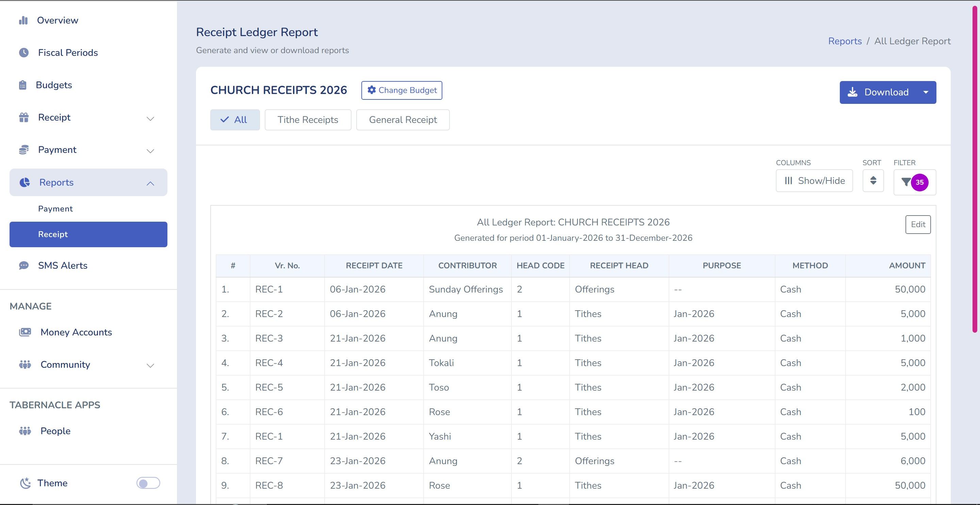Viewport: 980px width, 505px height.
Task: Collapse the Reports menu chevron
Action: [150, 183]
